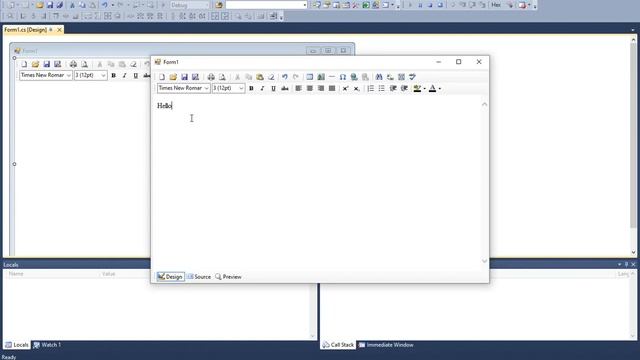
Task: Click the Name column header in Locals
Action: (16, 274)
